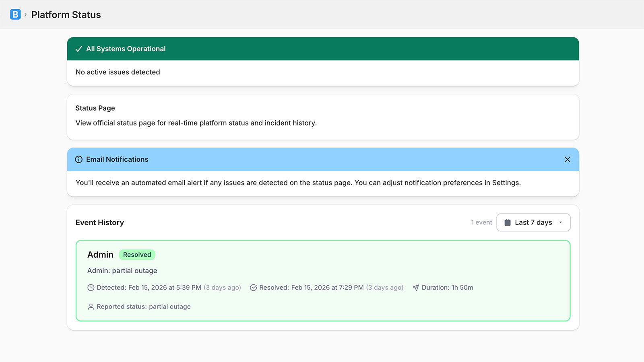Click the check-circle icon next to Resolved time

(253, 288)
